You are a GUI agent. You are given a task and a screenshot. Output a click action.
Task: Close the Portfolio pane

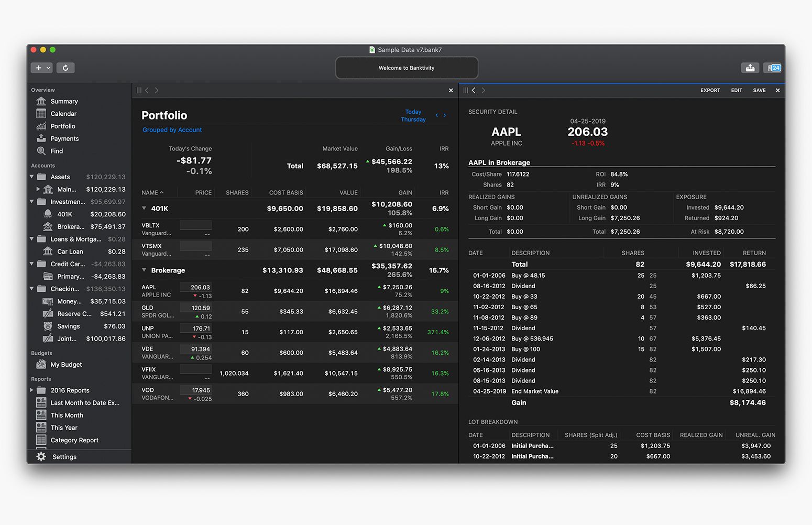coord(451,90)
